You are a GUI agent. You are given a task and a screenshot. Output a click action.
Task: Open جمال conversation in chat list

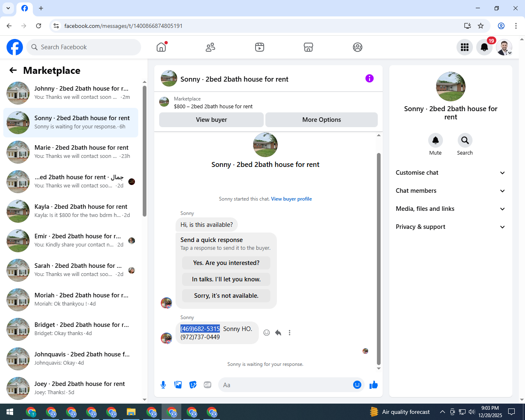click(71, 182)
